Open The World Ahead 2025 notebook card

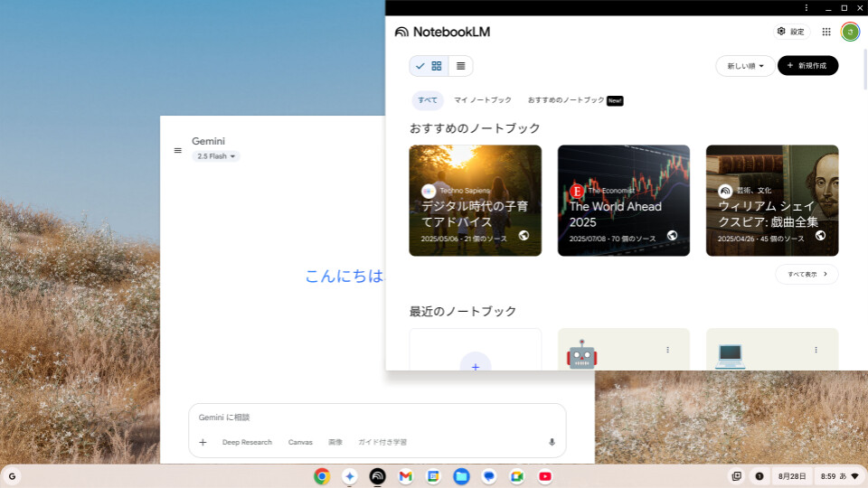pyautogui.click(x=623, y=201)
